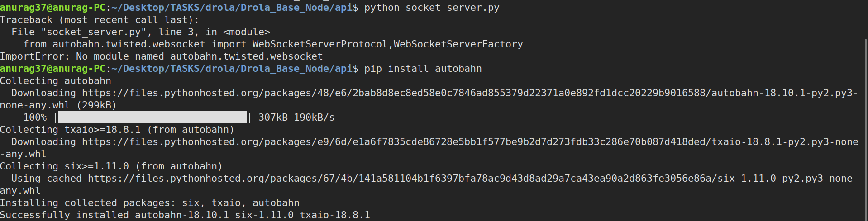Click the ImportError message line
The width and height of the screenshot is (868, 221).
click(162, 56)
